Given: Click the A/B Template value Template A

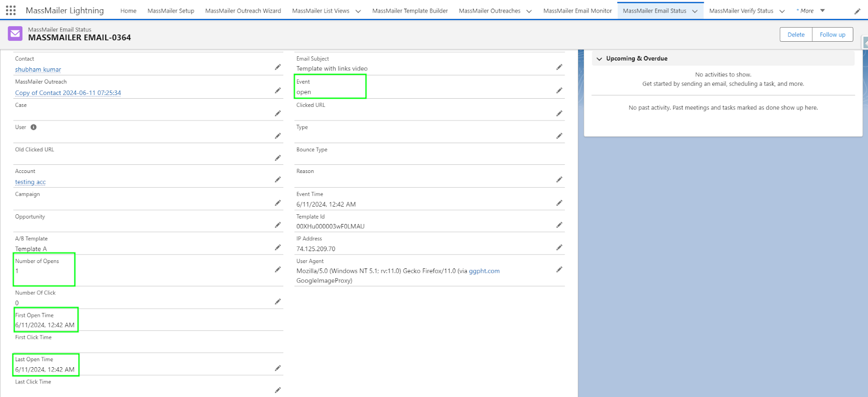Looking at the screenshot, I should point(31,249).
